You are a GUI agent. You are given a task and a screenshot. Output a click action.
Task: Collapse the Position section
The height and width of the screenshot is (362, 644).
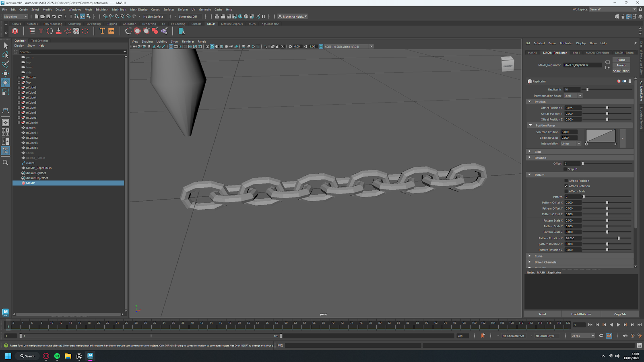click(530, 102)
